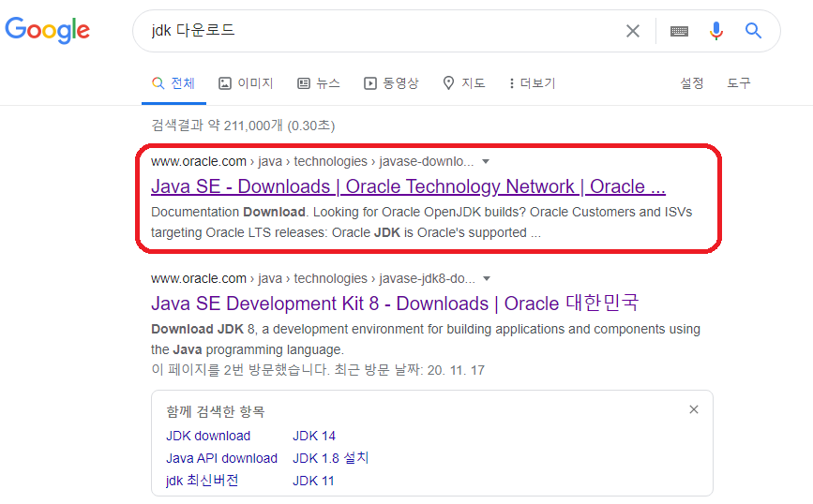Open 도구 options
Viewport: 813px width, 504px height.
pyautogui.click(x=738, y=83)
